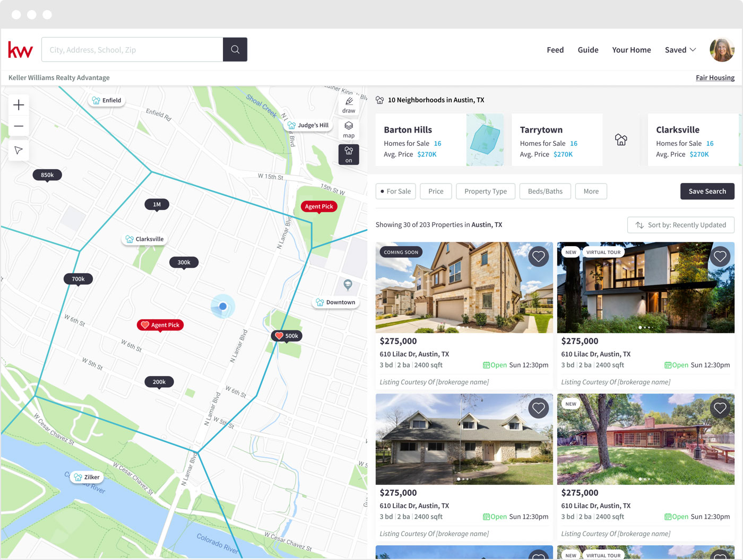
Task: Open the Property Type filter
Action: pos(486,191)
